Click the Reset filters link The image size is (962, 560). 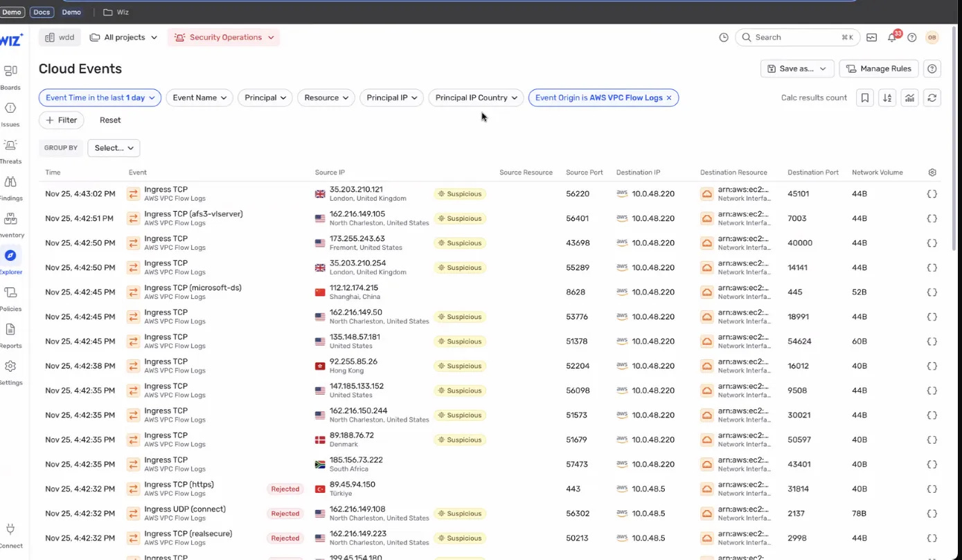pyautogui.click(x=110, y=120)
